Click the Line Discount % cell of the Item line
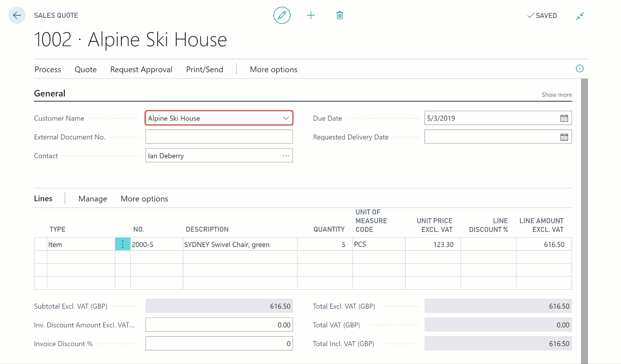 point(489,244)
